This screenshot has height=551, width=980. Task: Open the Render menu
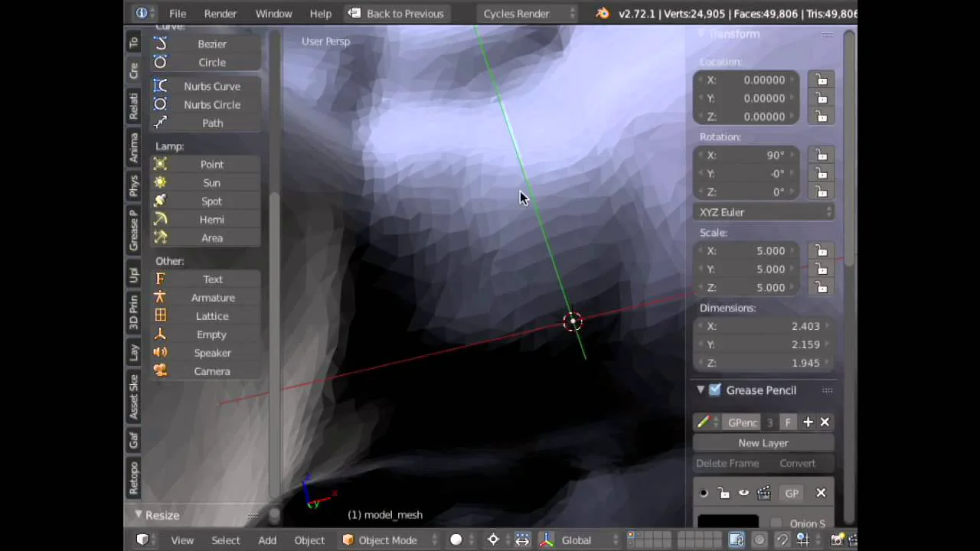[220, 14]
